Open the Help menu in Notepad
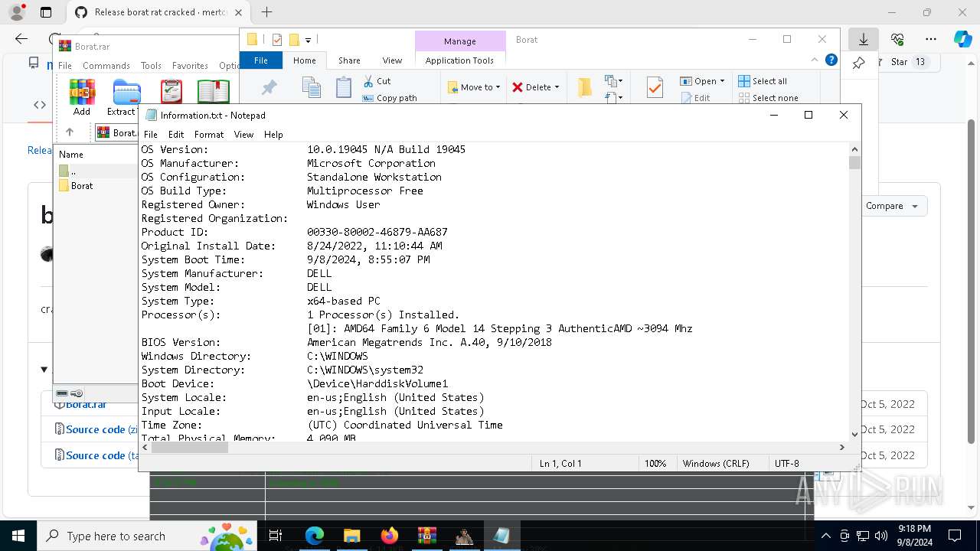 (273, 134)
